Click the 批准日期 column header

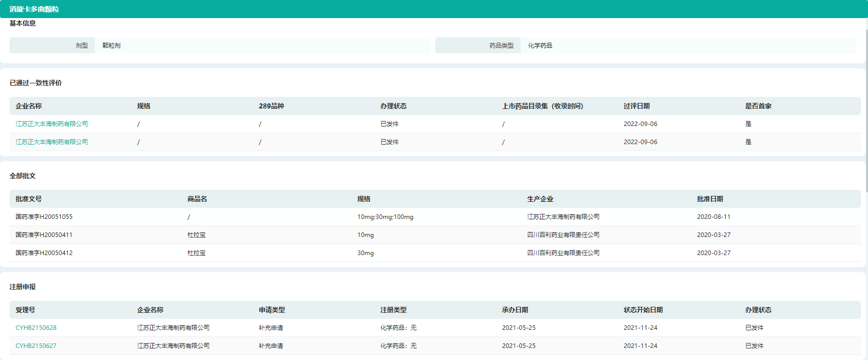tap(710, 199)
